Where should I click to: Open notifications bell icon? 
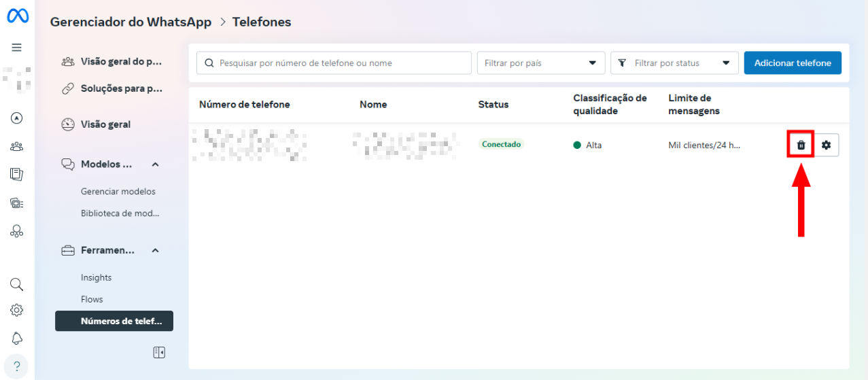[x=17, y=338]
